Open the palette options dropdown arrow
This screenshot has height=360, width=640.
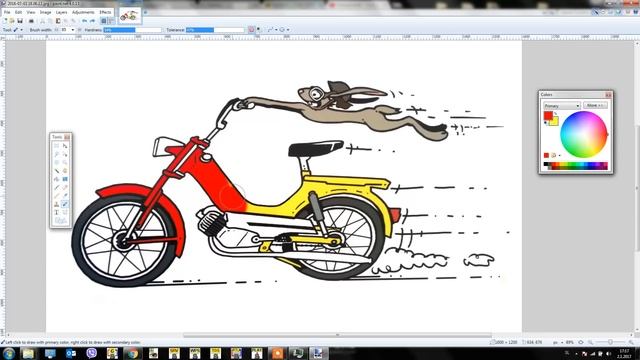(560, 156)
